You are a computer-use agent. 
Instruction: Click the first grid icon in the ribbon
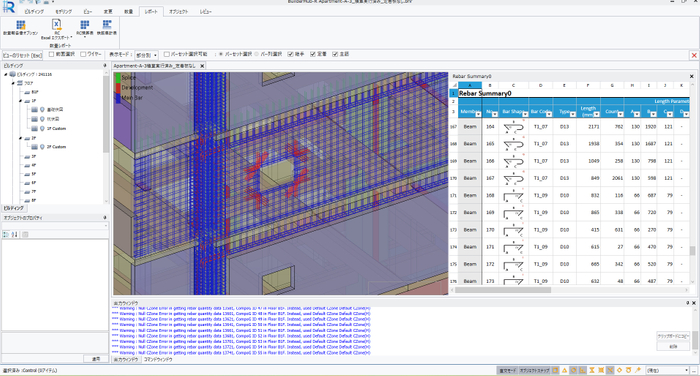click(x=21, y=25)
